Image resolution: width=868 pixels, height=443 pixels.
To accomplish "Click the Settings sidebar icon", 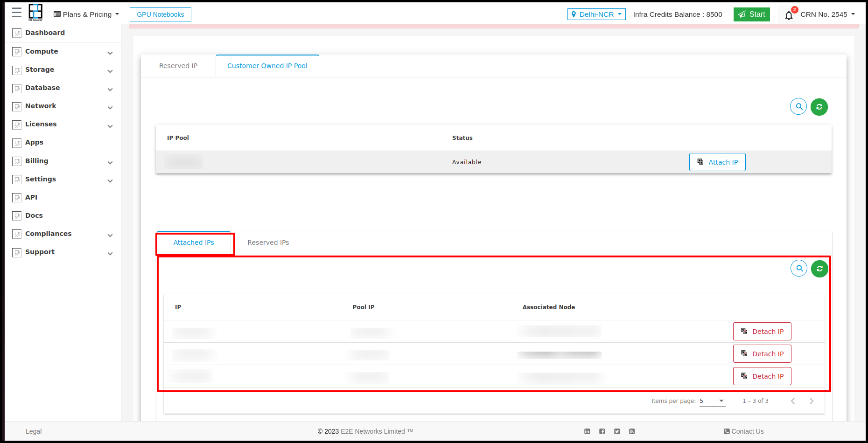I will pos(17,180).
